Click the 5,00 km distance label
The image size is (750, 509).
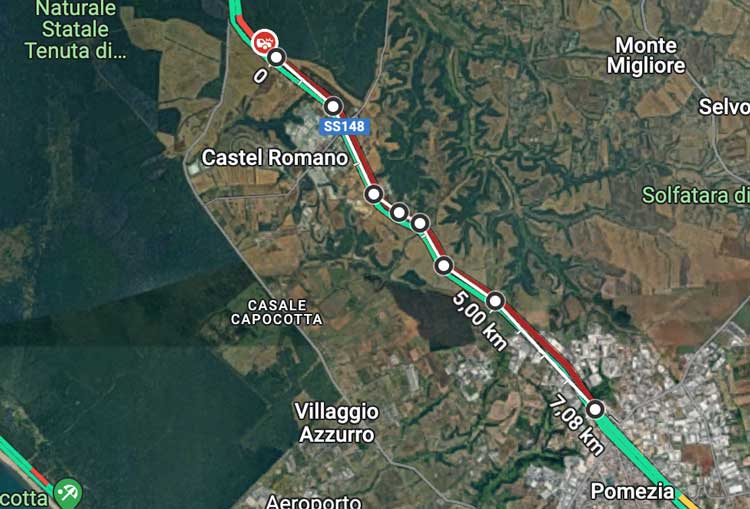479,321
